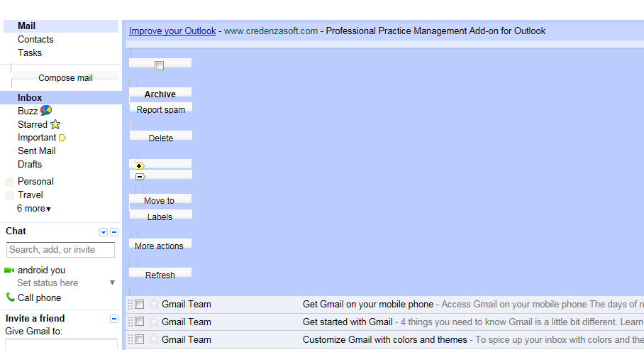Click the green video camera status icon
Screen dimensions: 644x350
(9, 270)
